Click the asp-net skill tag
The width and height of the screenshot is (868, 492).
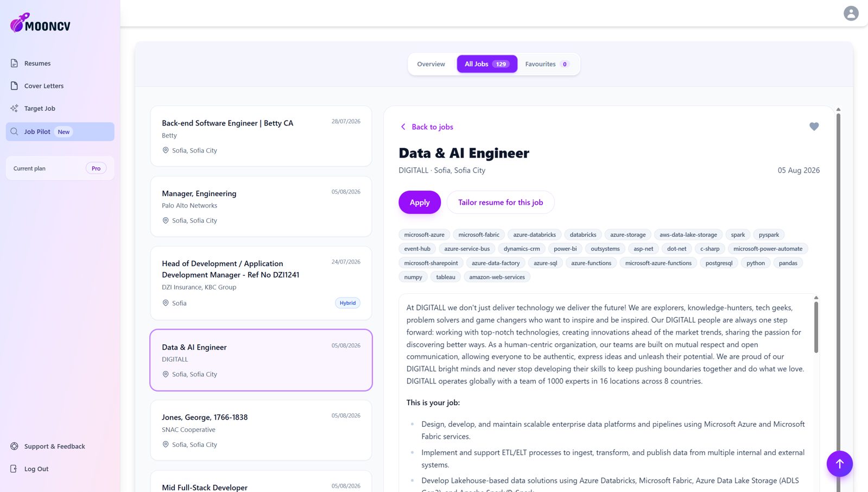[643, 249]
